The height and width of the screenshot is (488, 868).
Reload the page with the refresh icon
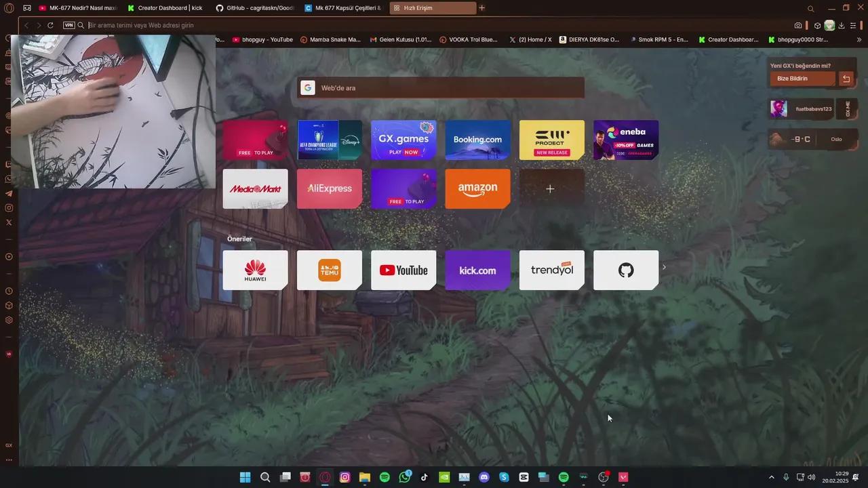click(50, 25)
